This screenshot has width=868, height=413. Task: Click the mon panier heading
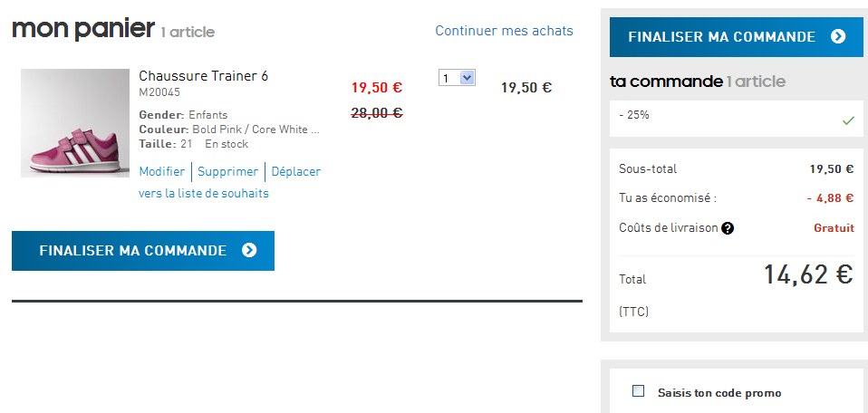[83, 29]
